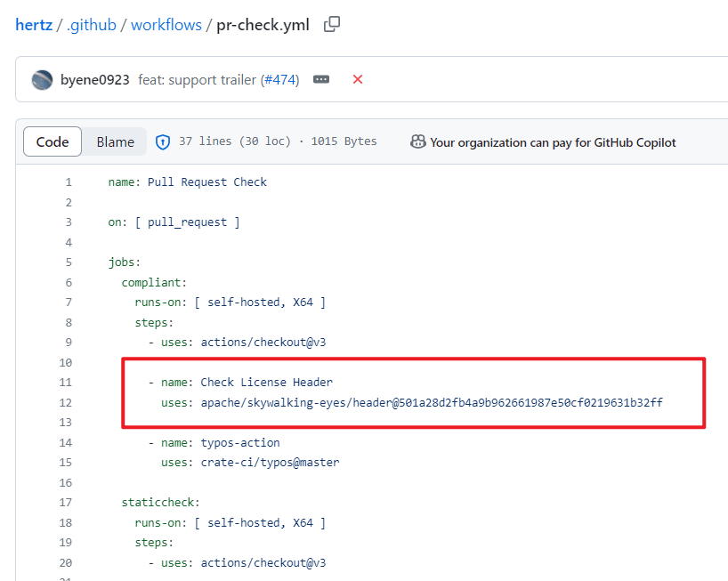This screenshot has height=581, width=728.
Task: Open the .github folder breadcrumb
Action: [x=92, y=25]
